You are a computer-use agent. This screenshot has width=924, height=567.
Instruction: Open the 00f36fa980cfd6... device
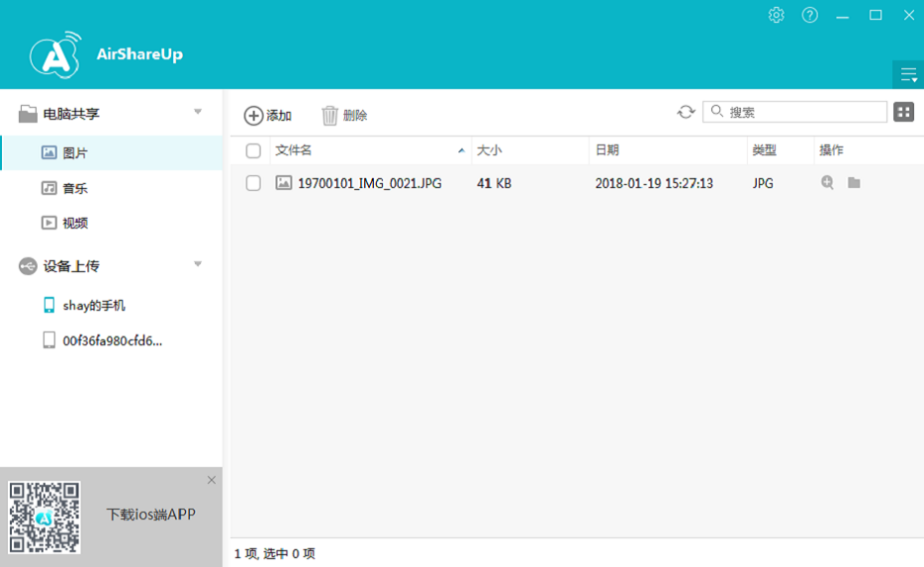point(112,340)
